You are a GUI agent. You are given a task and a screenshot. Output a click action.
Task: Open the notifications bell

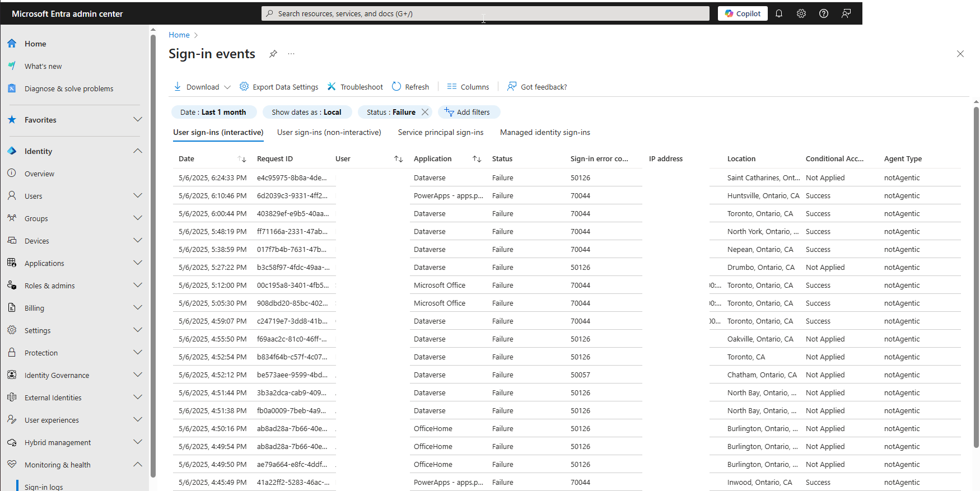779,13
